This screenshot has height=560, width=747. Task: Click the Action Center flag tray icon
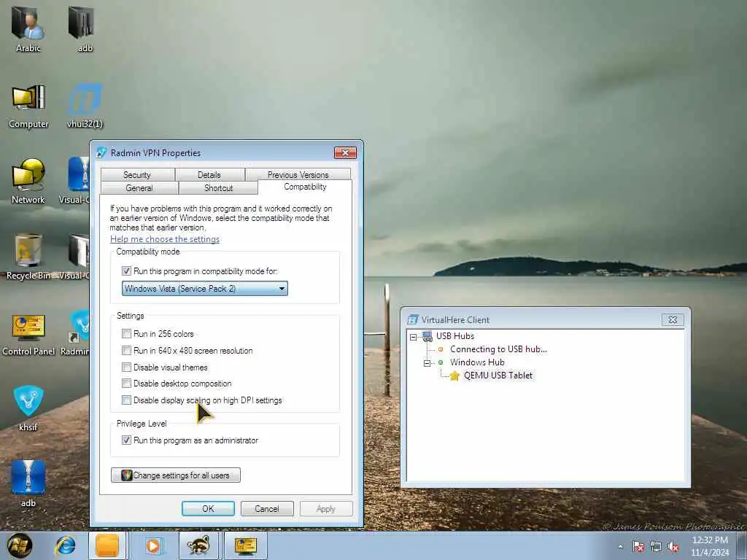coord(638,547)
